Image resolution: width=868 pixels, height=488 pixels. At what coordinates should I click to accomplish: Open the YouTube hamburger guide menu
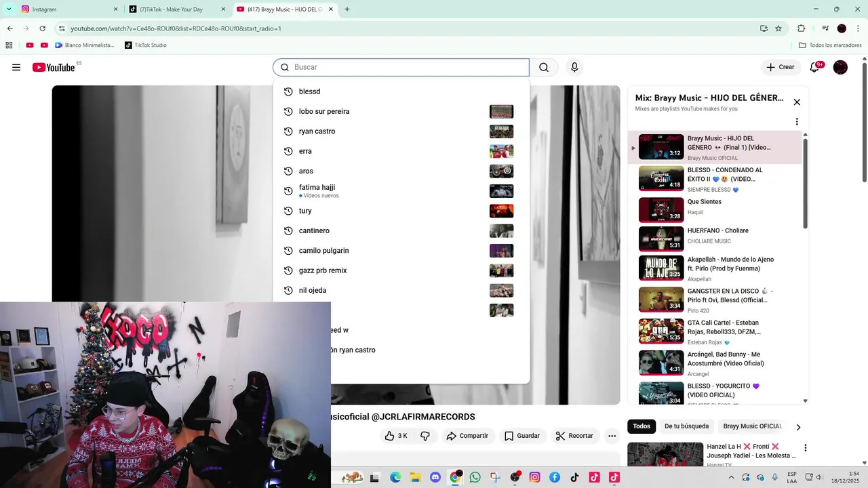(x=16, y=67)
